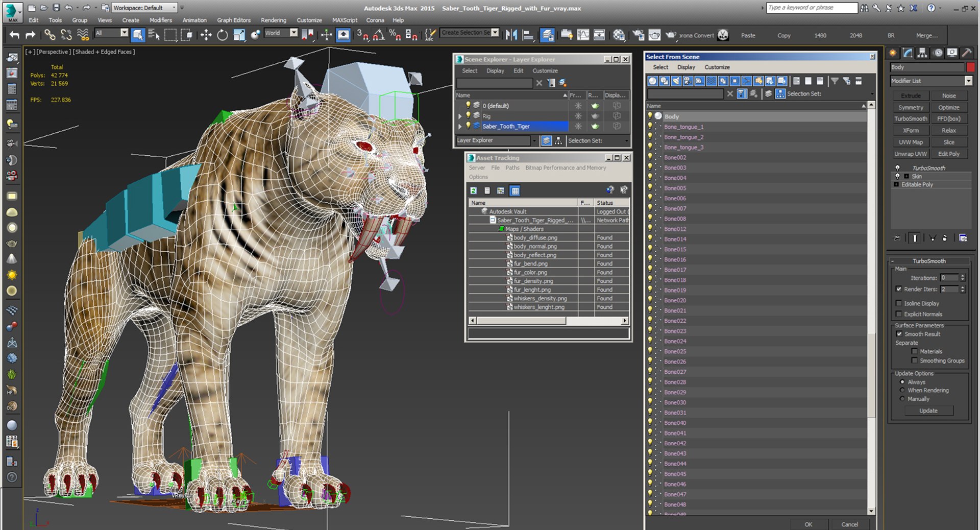
Task: Select the Manually update option
Action: (x=902, y=399)
